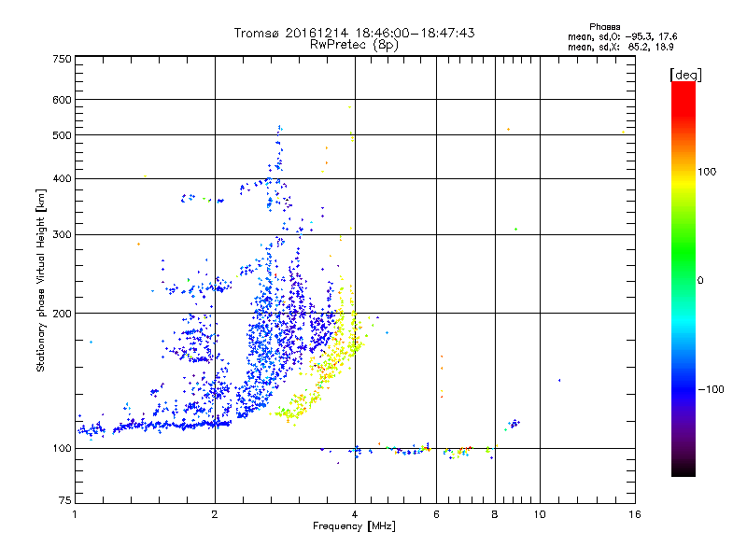Click the "[deg]" colorbar unit label
The height and width of the screenshot is (560, 747).
coord(685,75)
